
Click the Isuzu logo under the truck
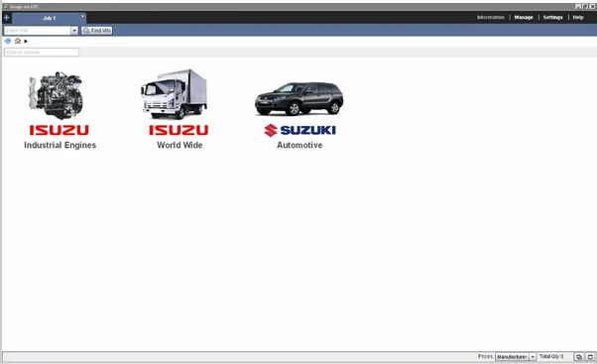179,130
